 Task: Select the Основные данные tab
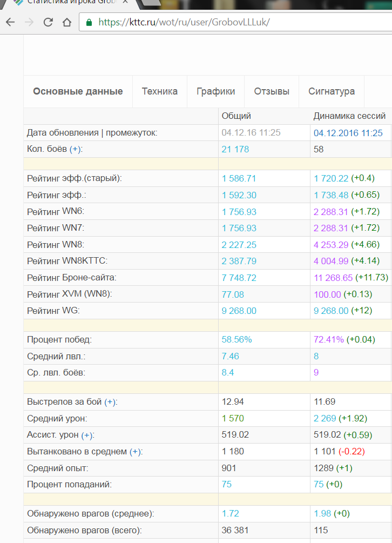[78, 91]
